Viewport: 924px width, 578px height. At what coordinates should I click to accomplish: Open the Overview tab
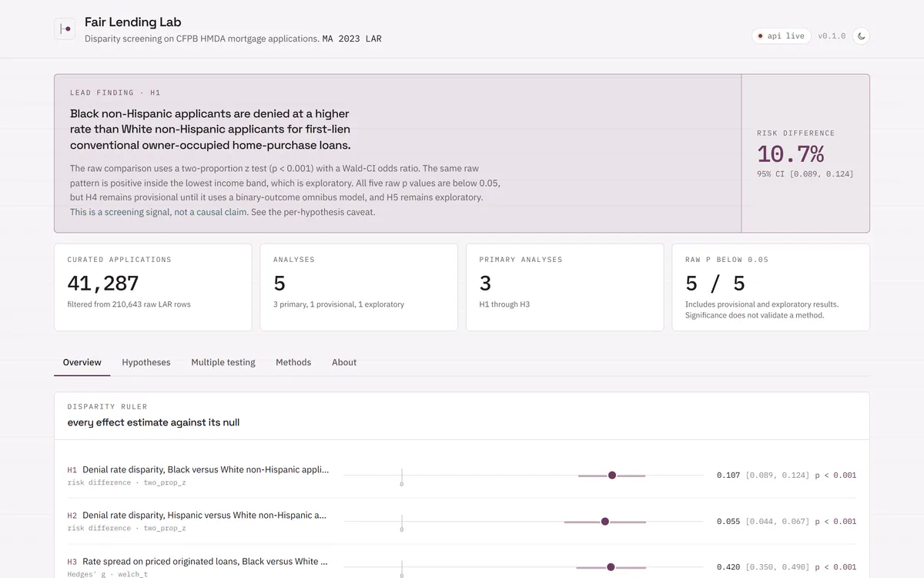[82, 362]
